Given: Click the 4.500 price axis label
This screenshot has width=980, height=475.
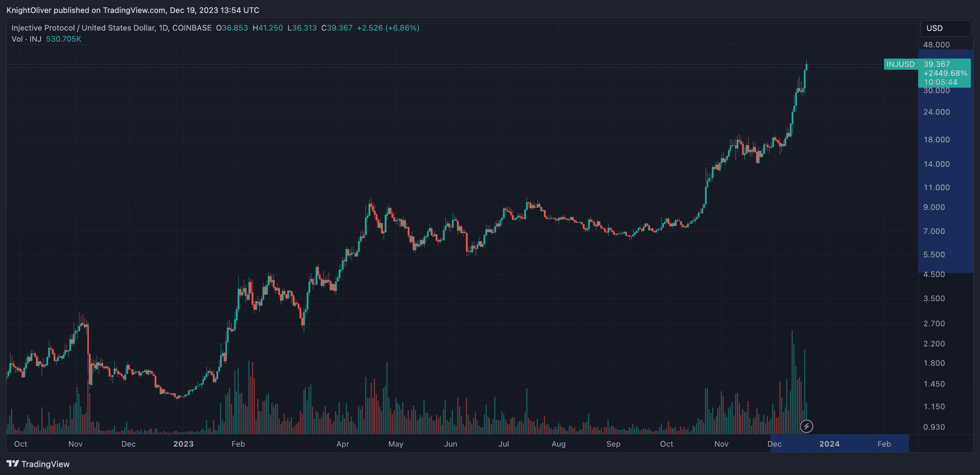Looking at the screenshot, I should pos(934,274).
